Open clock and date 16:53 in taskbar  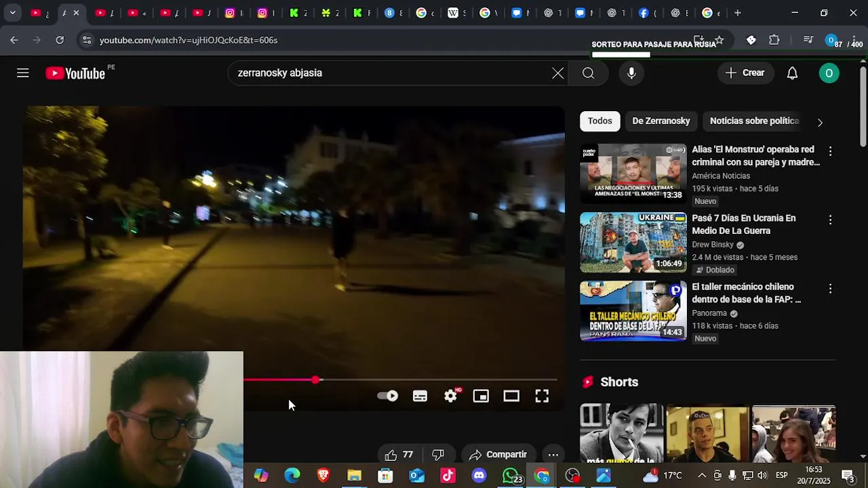click(x=814, y=475)
